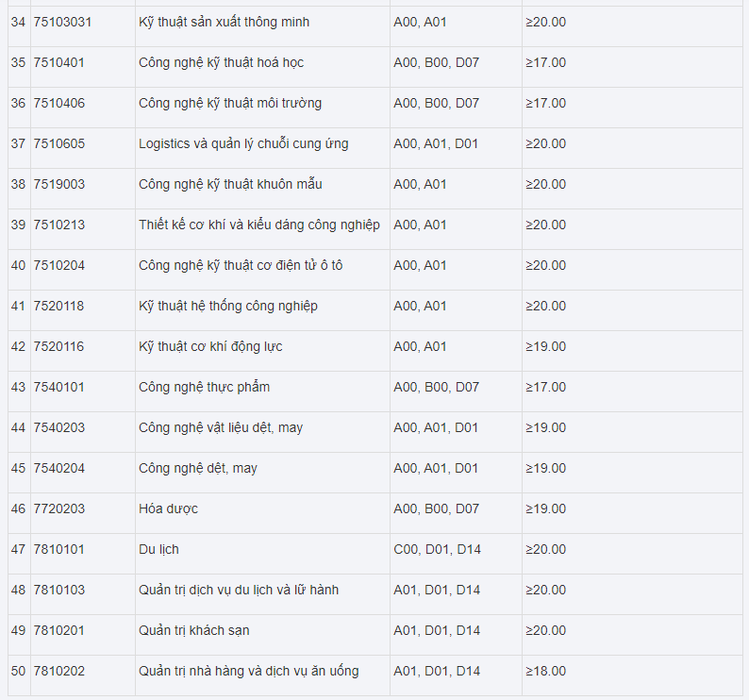This screenshot has height=700, width=749.
Task: Select subject group 'C00, D01, D14'
Action: pyautogui.click(x=437, y=549)
